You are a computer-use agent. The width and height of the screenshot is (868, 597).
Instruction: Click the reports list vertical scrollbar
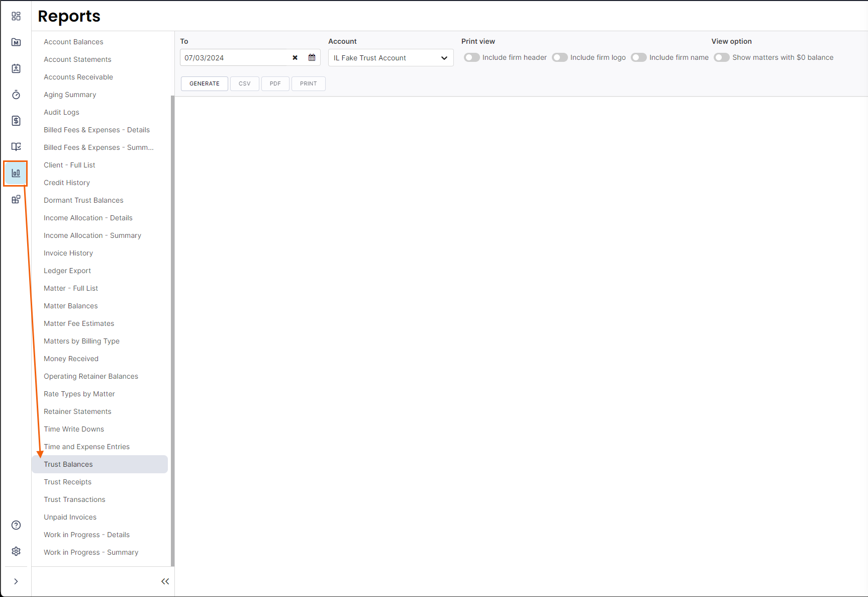[172, 331]
